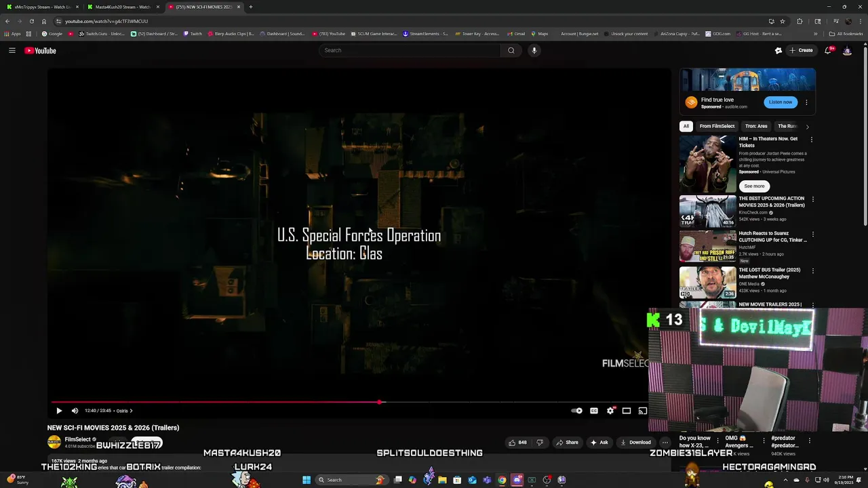Open The Lost Bus Trailer thumbnail
The width and height of the screenshot is (868, 488).
708,283
